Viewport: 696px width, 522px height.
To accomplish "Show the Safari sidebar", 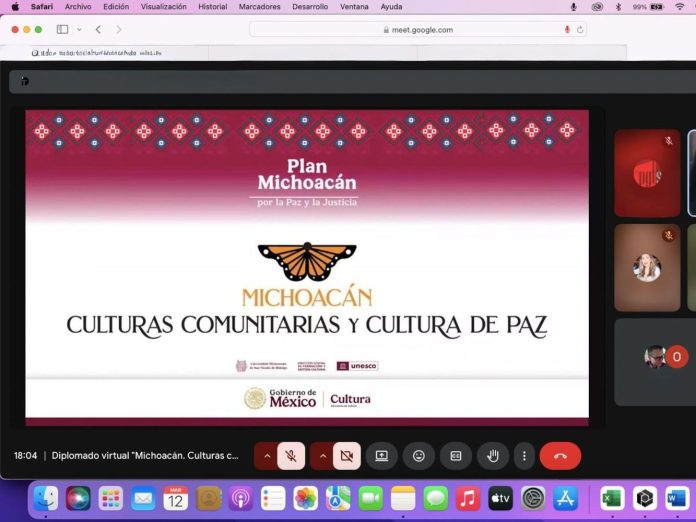I will 62,30.
